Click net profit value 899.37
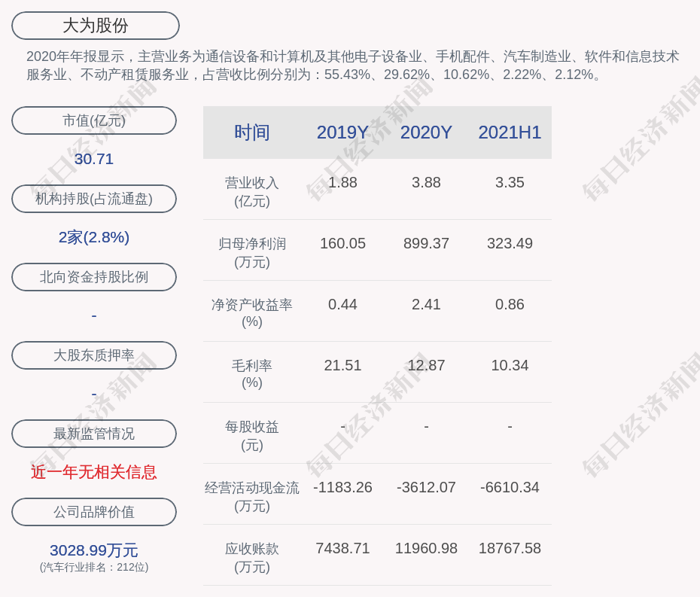The image size is (700, 597). pyautogui.click(x=426, y=243)
